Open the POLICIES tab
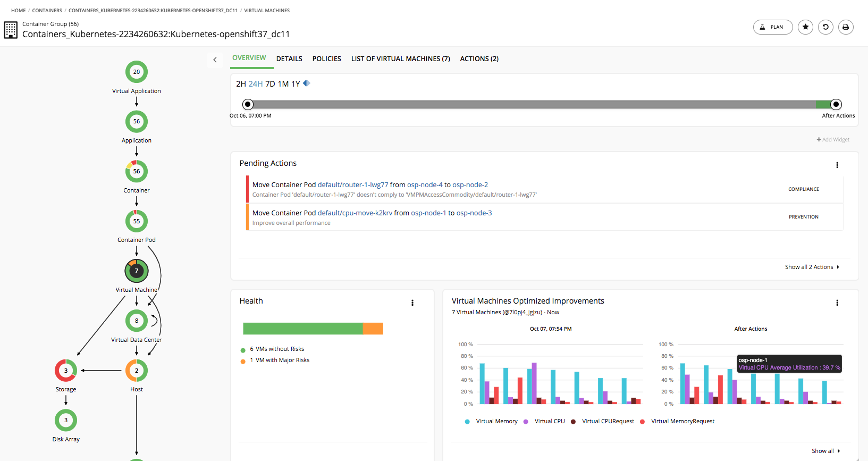This screenshot has height=461, width=868. (x=326, y=58)
